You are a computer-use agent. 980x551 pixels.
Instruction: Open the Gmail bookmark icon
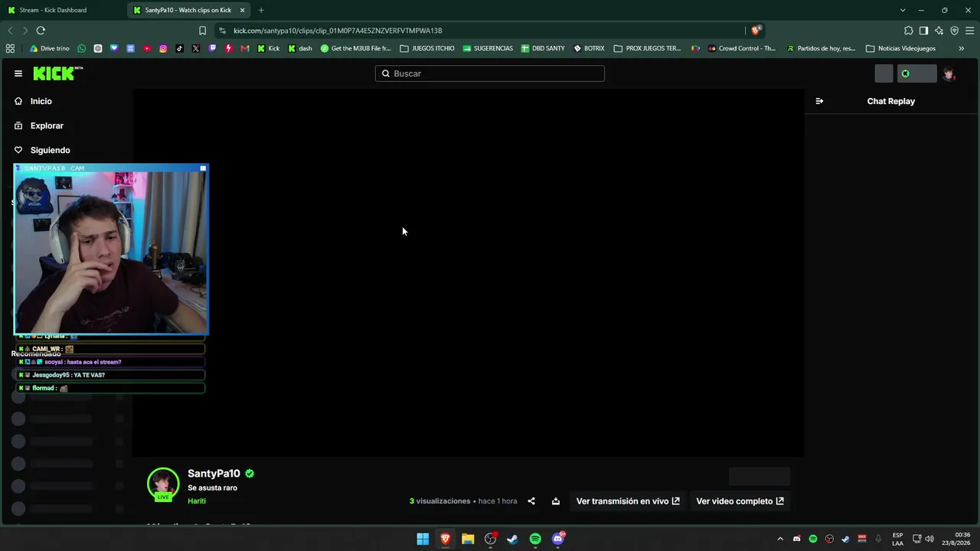[x=245, y=48]
